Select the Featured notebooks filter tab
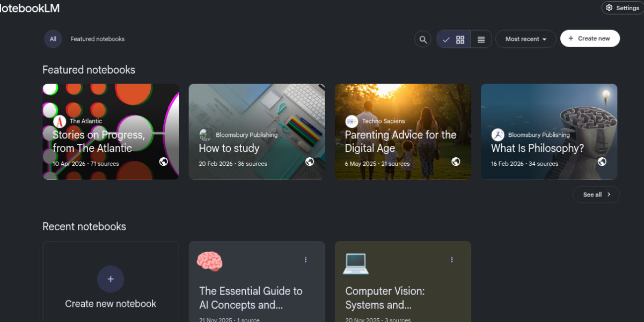 [x=97, y=39]
